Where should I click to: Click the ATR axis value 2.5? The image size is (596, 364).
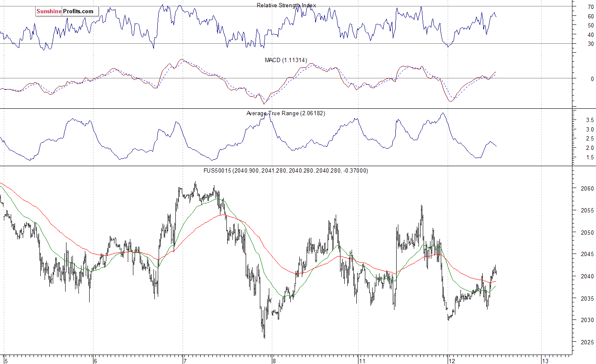point(590,139)
